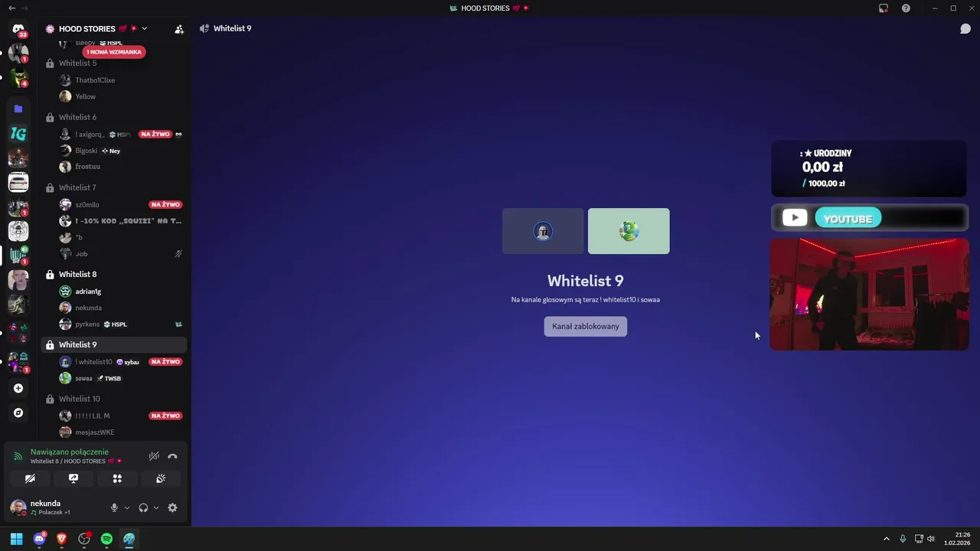The height and width of the screenshot is (551, 980).
Task: Open OBS Studio from the taskbar
Action: pyautogui.click(x=84, y=539)
